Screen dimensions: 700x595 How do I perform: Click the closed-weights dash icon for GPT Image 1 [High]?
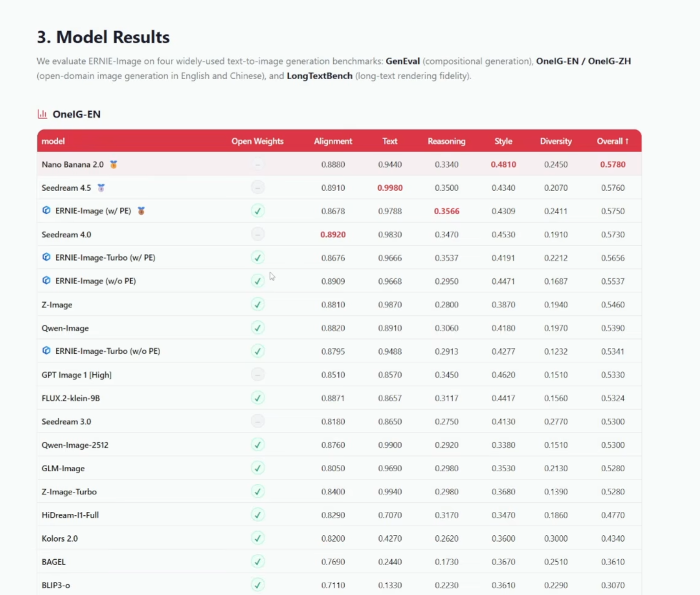[x=258, y=374]
